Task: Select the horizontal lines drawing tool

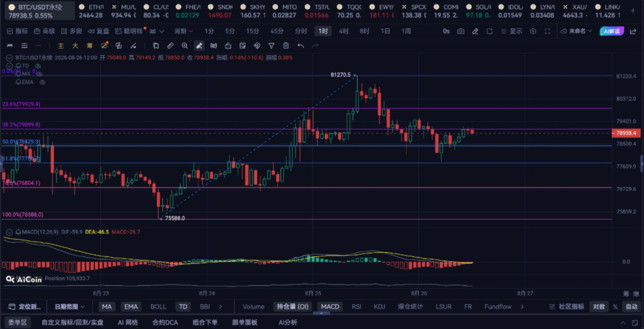Action: pyautogui.click(x=24, y=46)
